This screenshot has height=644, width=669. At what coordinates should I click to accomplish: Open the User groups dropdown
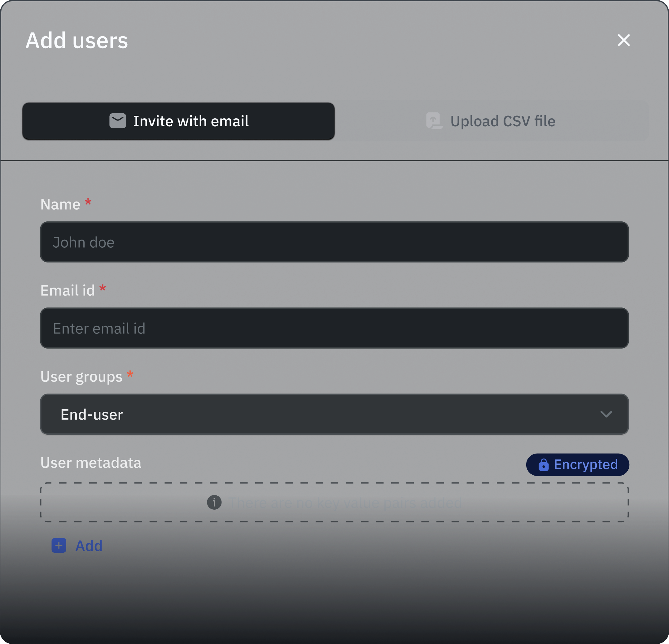334,414
